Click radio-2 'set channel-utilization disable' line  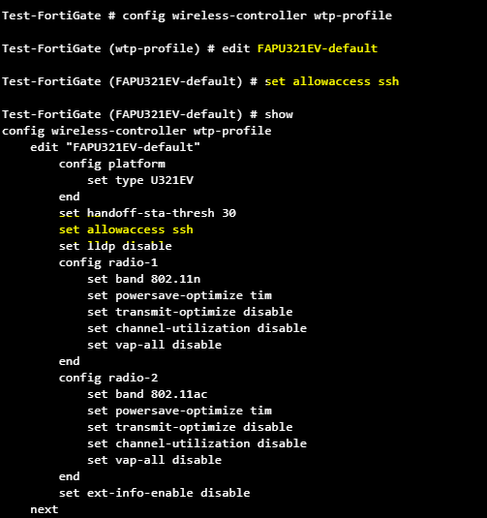[x=197, y=444]
